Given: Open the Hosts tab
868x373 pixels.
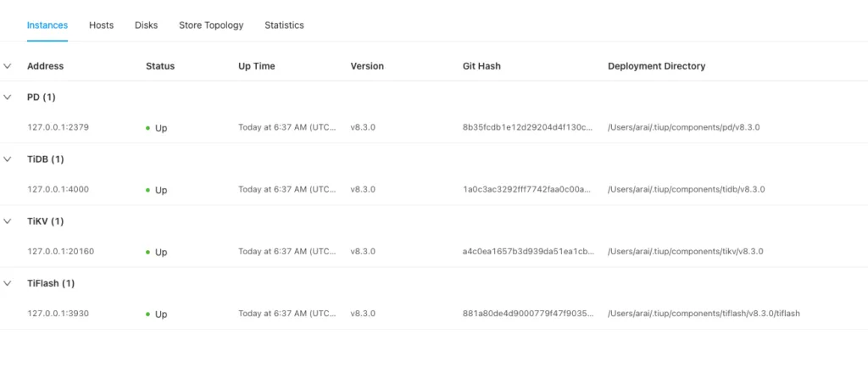Looking at the screenshot, I should [x=102, y=25].
